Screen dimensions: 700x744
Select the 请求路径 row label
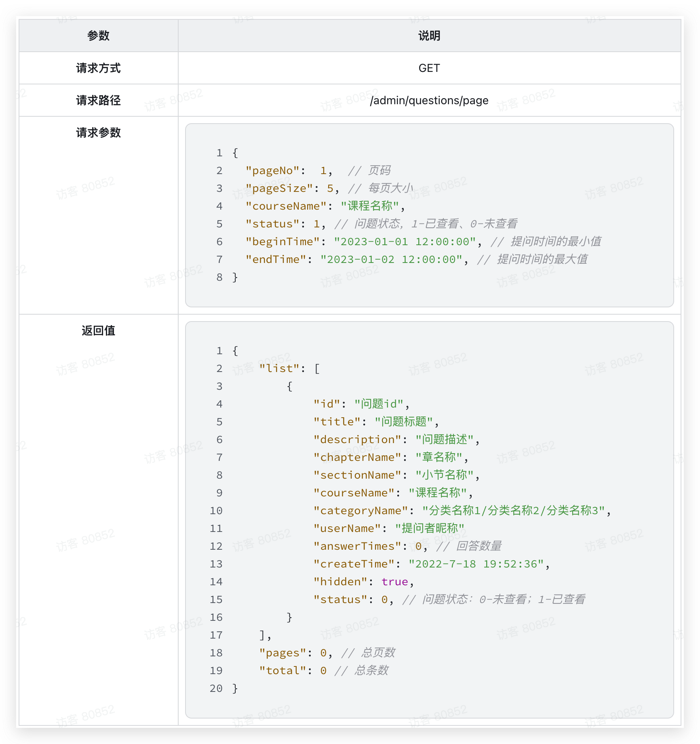98,100
